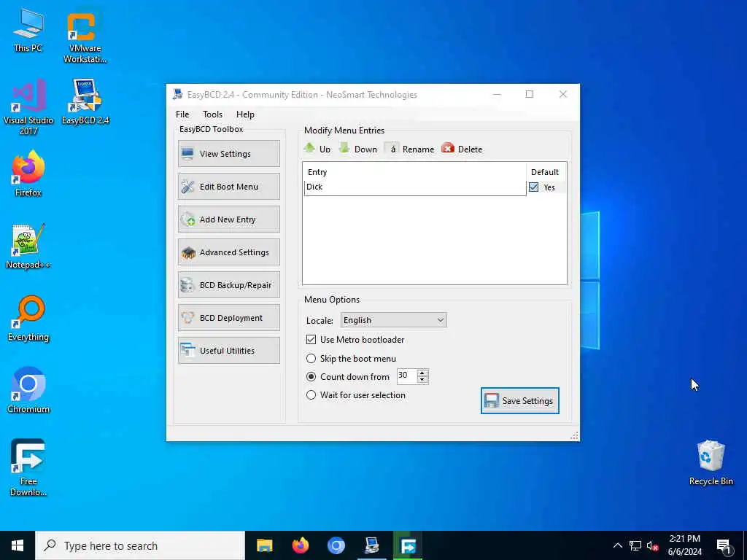The image size is (747, 560).
Task: Select Everything search desktop icon
Action: point(28,319)
